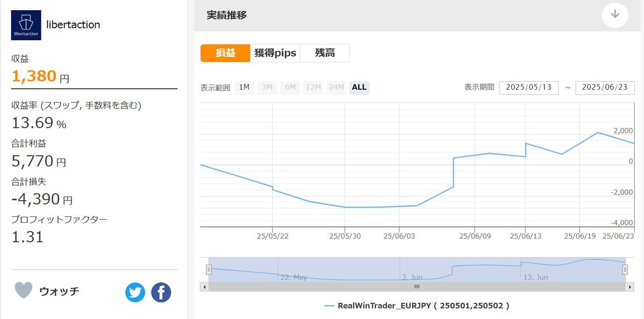This screenshot has height=319, width=644.
Task: Open the libertaction logo thumbnail
Action: point(26,25)
